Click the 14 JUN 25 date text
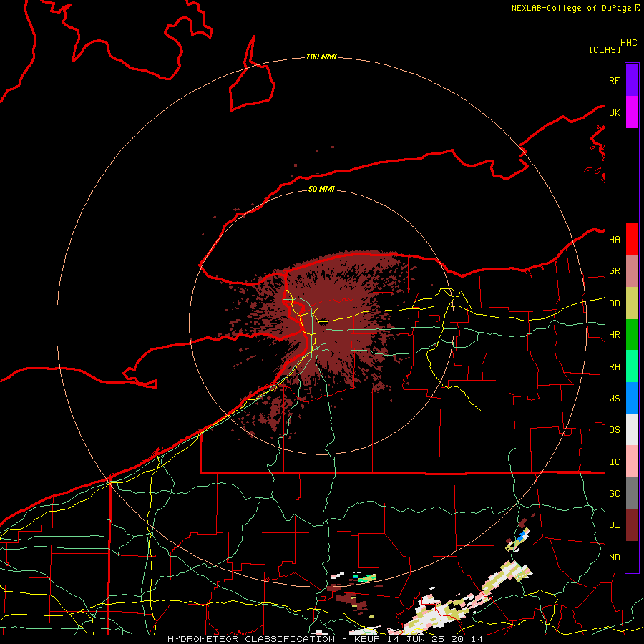The image size is (644, 644). point(416,639)
